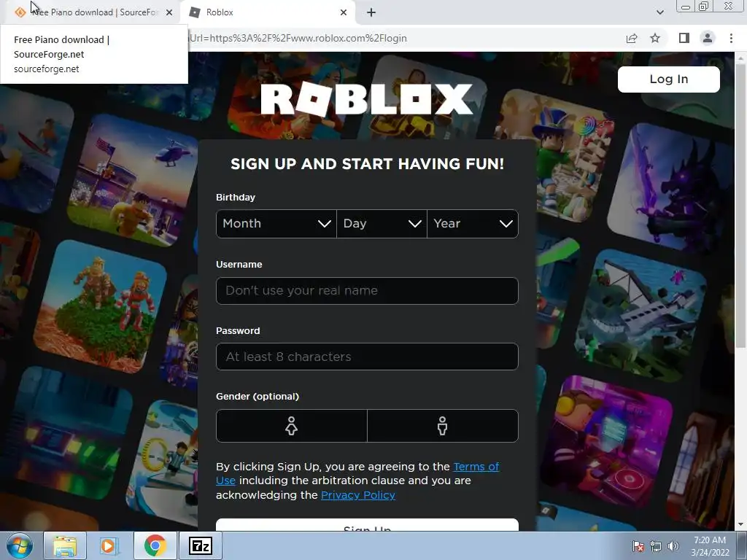Viewport: 747px width, 560px height.
Task: Toggle the browser side panel icon
Action: [684, 38]
